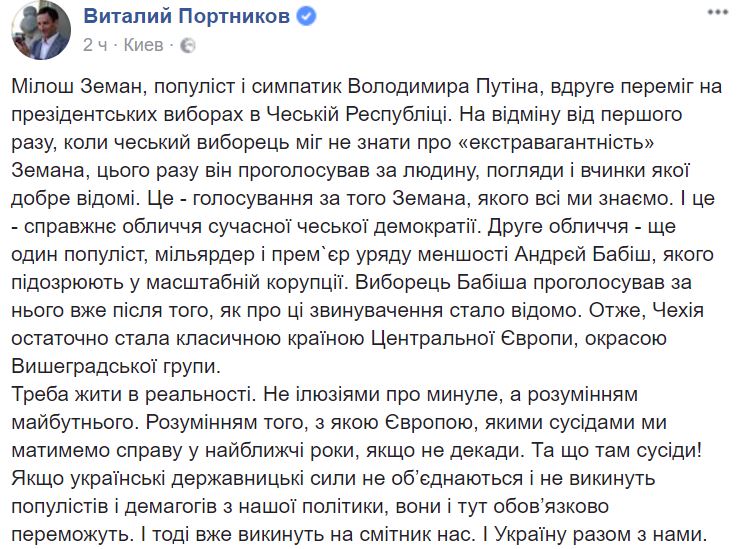This screenshot has height=549, width=739.
Task: Open the 'Киев' location link
Action: (x=143, y=45)
